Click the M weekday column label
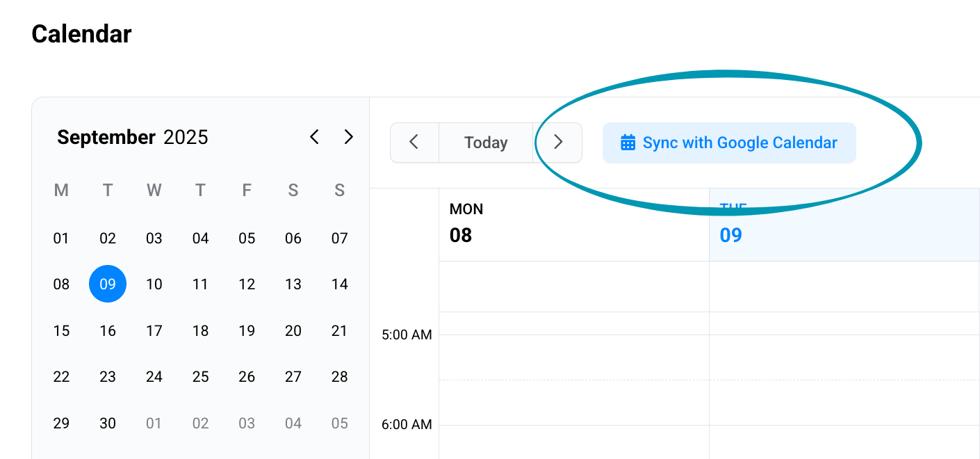This screenshot has width=980, height=459. 61,190
